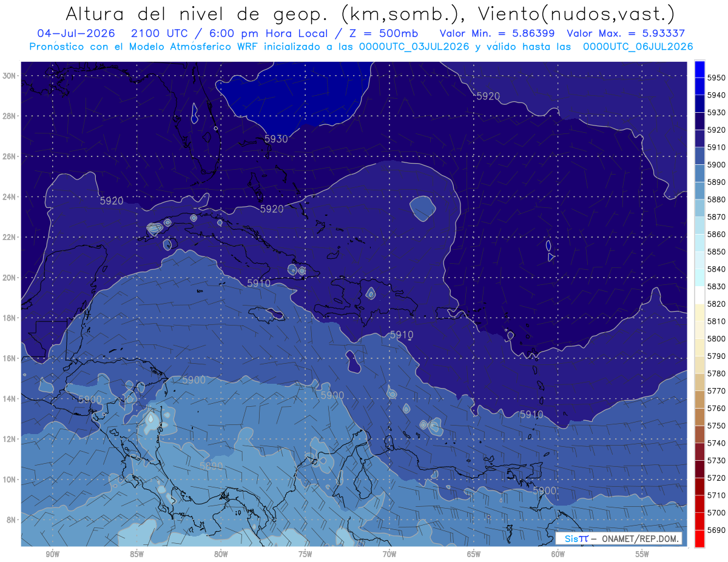The height and width of the screenshot is (562, 728).
Task: Click the '30N' latitude label
Action: [x=9, y=76]
